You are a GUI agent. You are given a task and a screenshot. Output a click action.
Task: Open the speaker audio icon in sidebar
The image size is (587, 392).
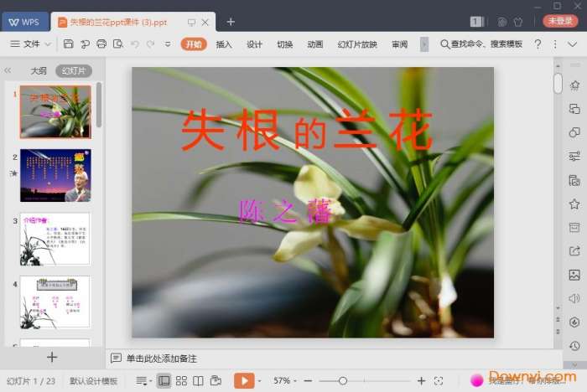click(x=574, y=298)
